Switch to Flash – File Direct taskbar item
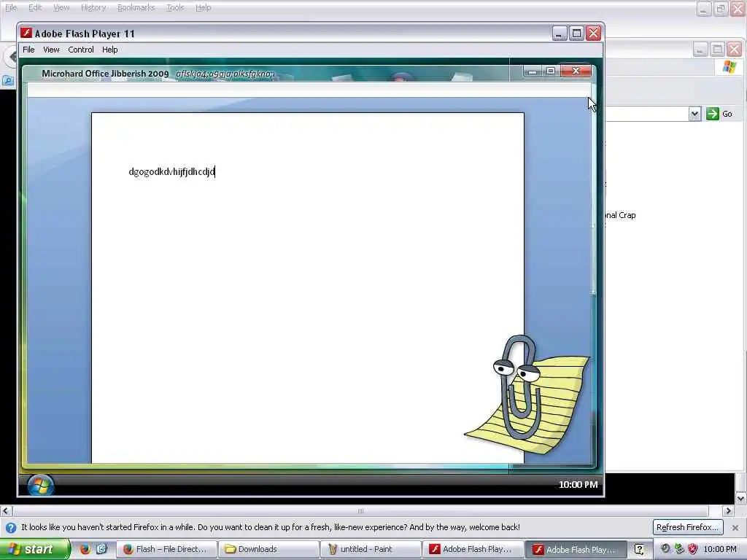The height and width of the screenshot is (560, 747). [x=167, y=549]
